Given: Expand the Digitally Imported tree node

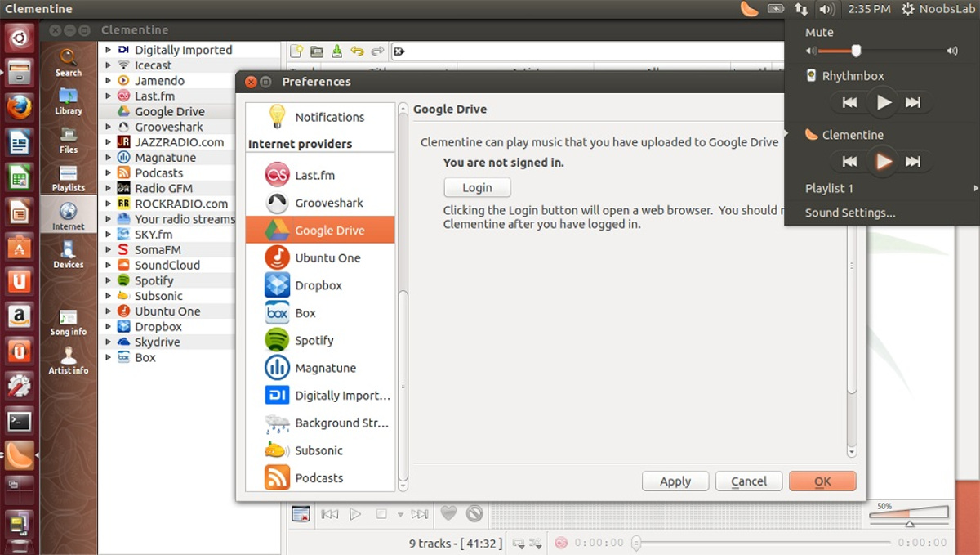Looking at the screenshot, I should pos(108,50).
